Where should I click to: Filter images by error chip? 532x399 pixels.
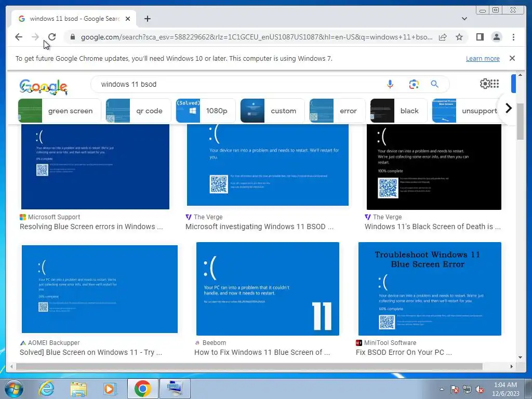coord(337,111)
